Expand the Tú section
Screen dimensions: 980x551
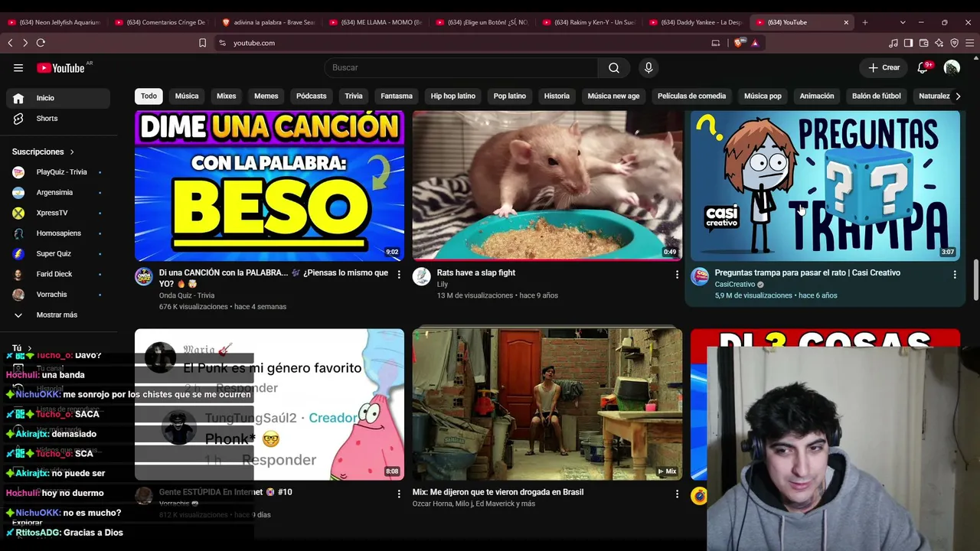coord(21,348)
